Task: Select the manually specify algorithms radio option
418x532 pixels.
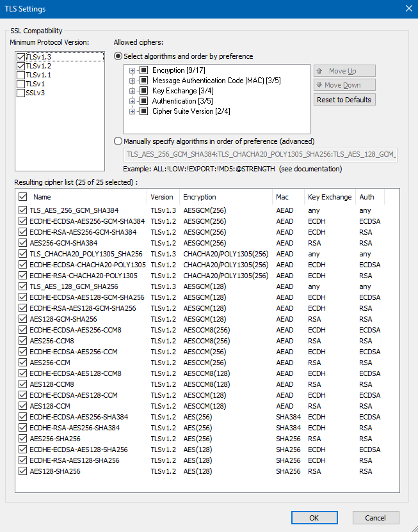Action: (118, 141)
